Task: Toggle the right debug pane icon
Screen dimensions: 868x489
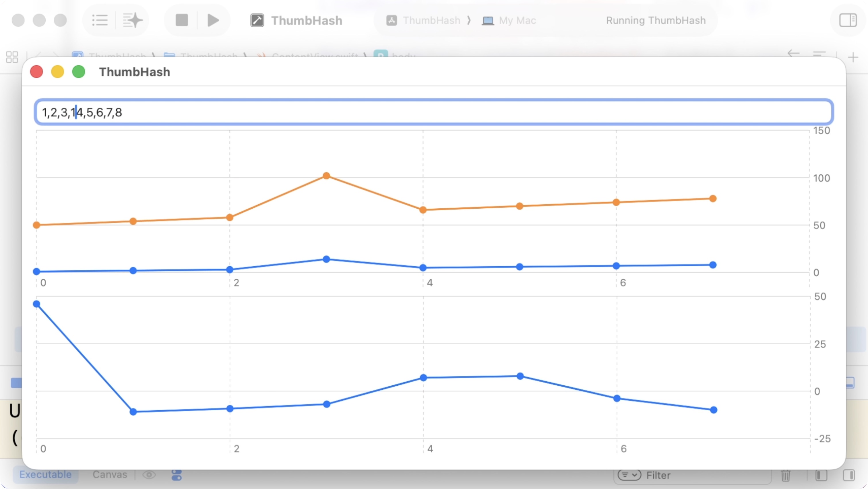Action: [848, 475]
